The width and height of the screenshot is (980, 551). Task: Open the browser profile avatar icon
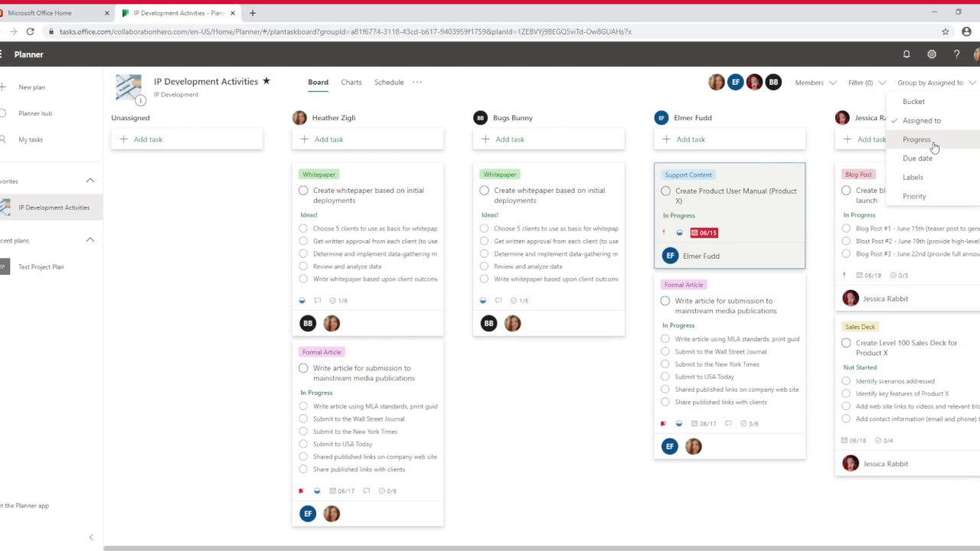coord(966,31)
